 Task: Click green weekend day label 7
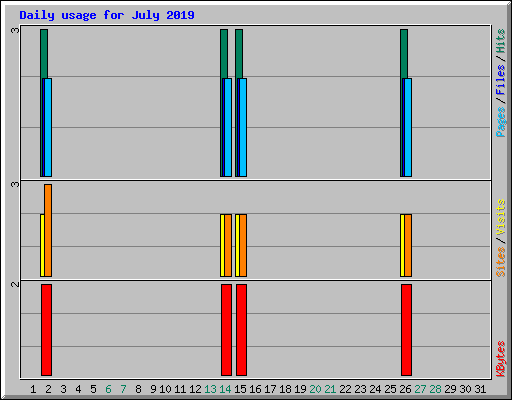point(123,389)
